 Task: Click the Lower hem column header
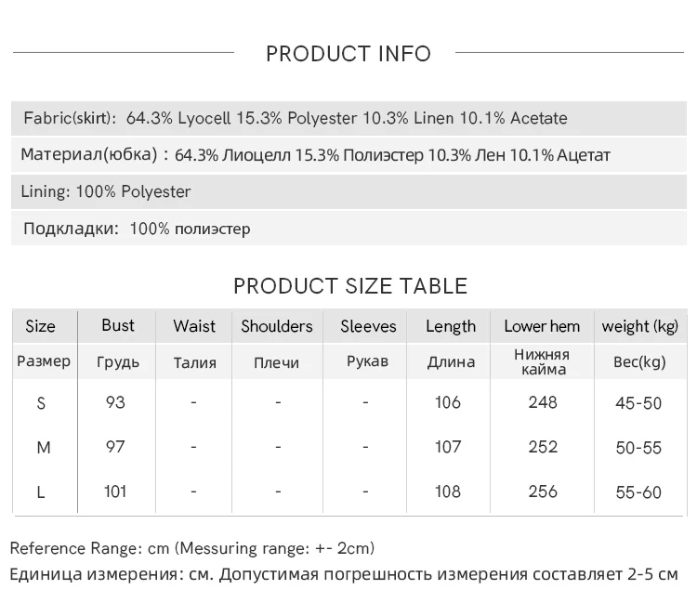542,326
